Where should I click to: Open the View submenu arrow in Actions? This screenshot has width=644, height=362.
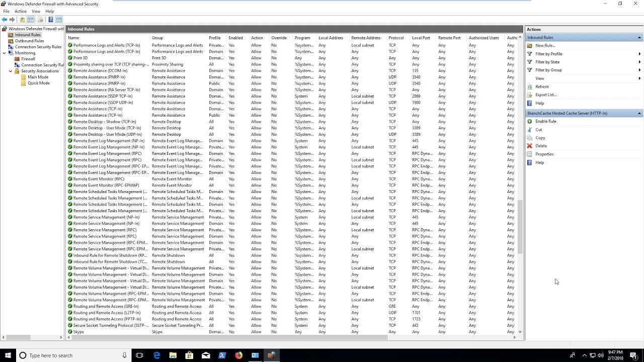pos(639,78)
